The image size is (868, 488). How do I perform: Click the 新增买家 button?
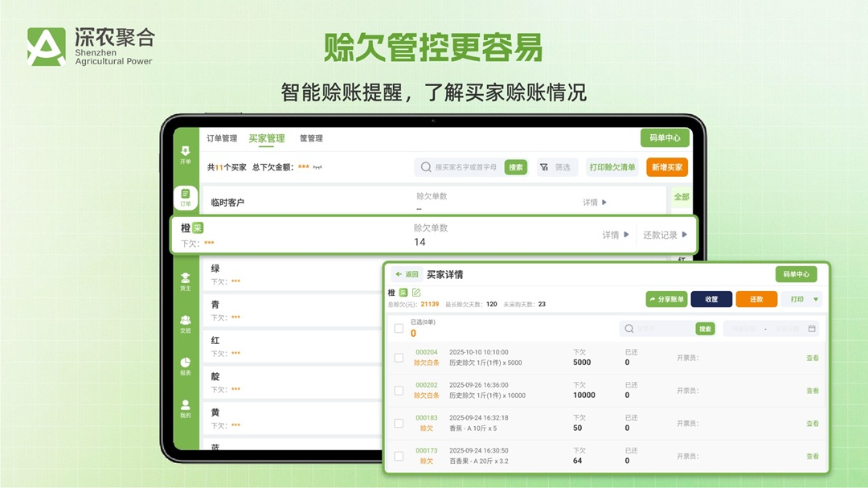pyautogui.click(x=665, y=167)
